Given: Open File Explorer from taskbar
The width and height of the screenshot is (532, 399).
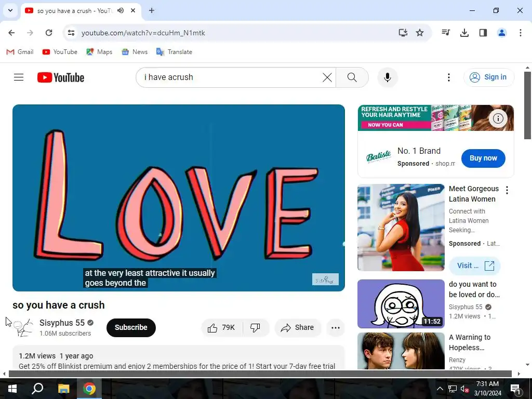Looking at the screenshot, I should coord(63,389).
